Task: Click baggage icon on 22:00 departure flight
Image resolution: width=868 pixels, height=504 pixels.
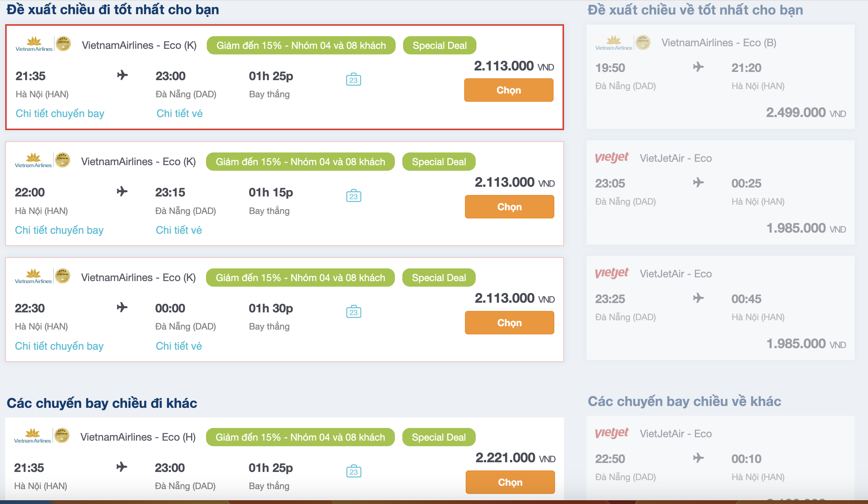Action: 354,196
